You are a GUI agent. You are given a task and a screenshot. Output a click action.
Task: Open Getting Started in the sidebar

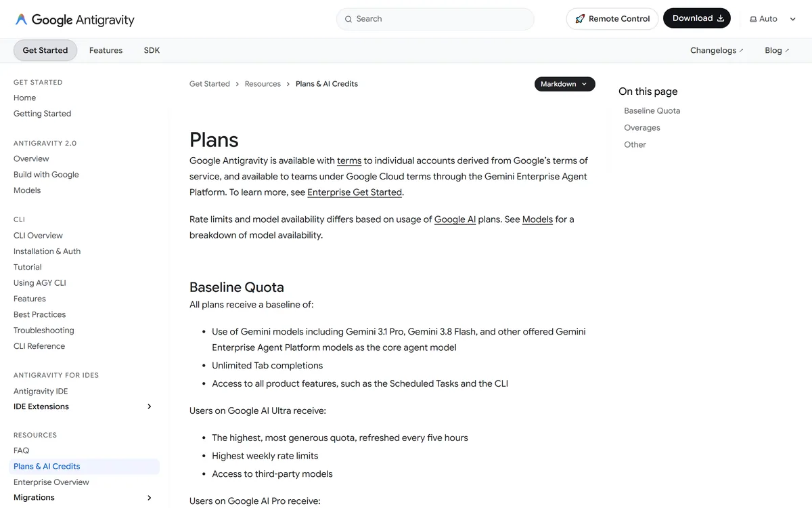[43, 114]
